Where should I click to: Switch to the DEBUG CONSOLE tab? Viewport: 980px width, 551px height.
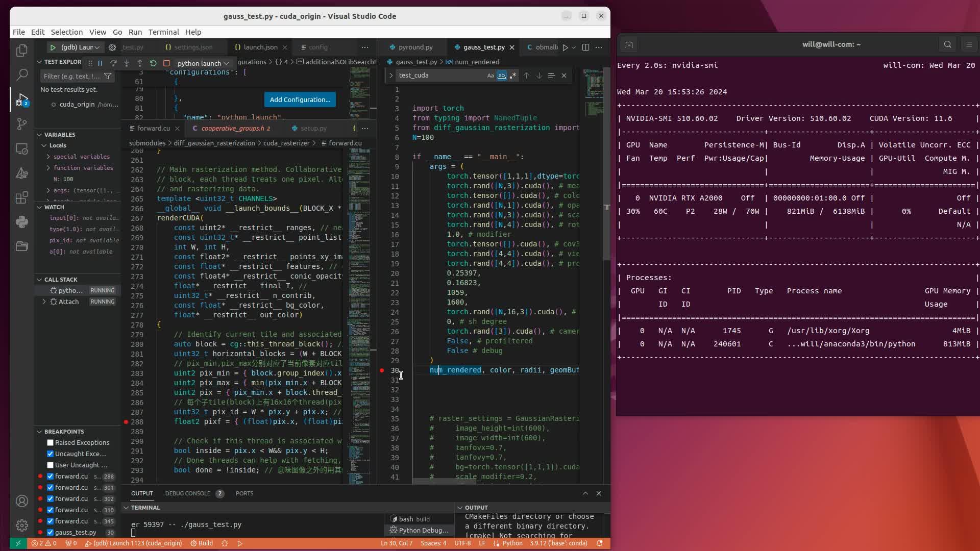pos(187,493)
